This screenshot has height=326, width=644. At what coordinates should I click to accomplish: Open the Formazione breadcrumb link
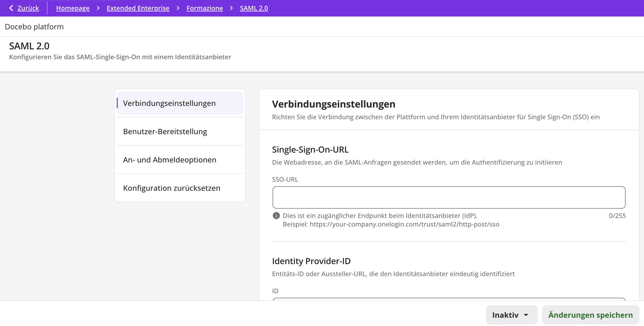[205, 8]
